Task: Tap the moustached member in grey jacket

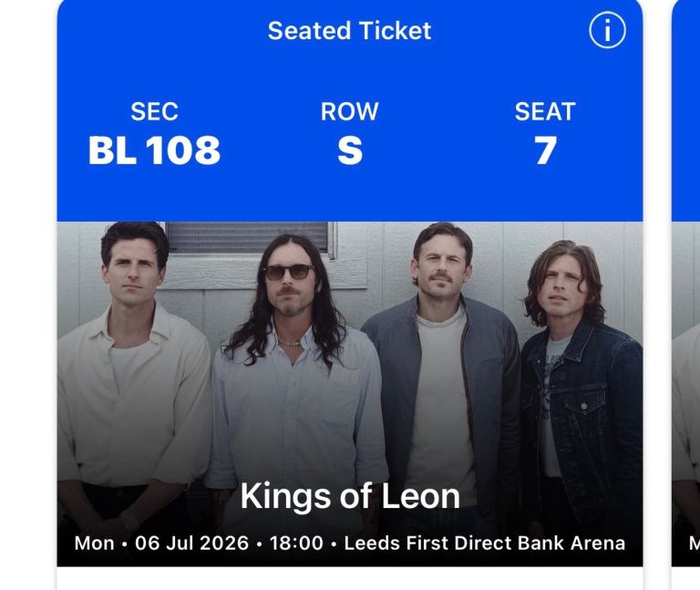Action: click(x=442, y=365)
